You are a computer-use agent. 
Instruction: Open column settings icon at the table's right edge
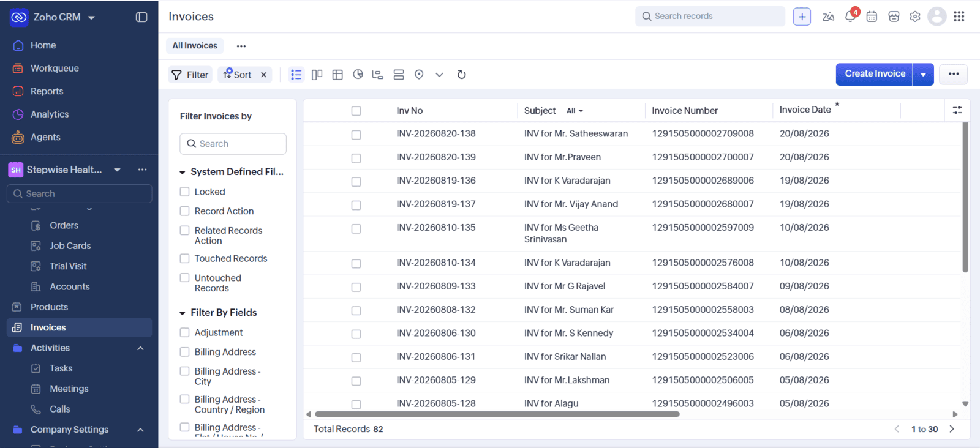point(957,110)
